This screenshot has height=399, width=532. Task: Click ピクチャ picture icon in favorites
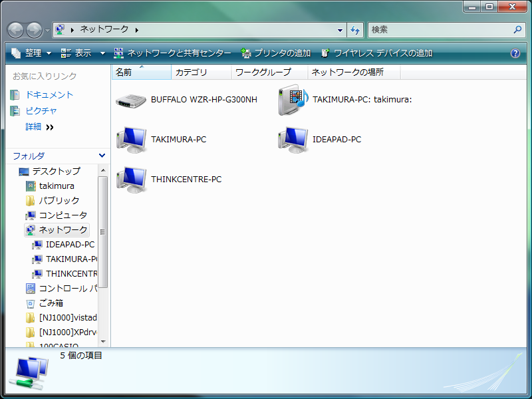click(15, 111)
